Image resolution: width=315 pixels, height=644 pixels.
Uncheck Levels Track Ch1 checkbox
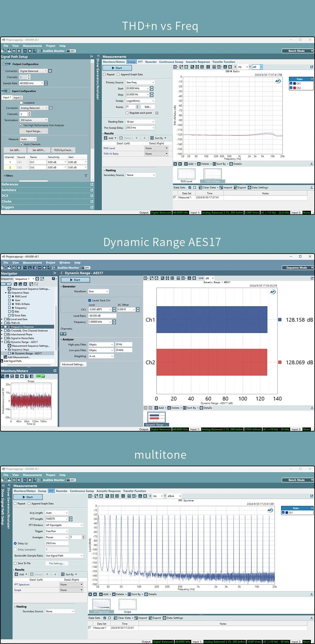90,300
